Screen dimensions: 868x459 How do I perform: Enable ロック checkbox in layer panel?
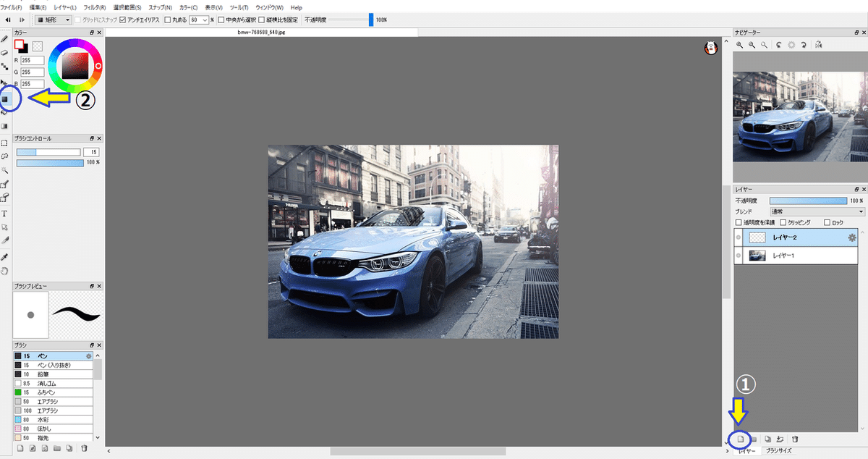click(828, 222)
